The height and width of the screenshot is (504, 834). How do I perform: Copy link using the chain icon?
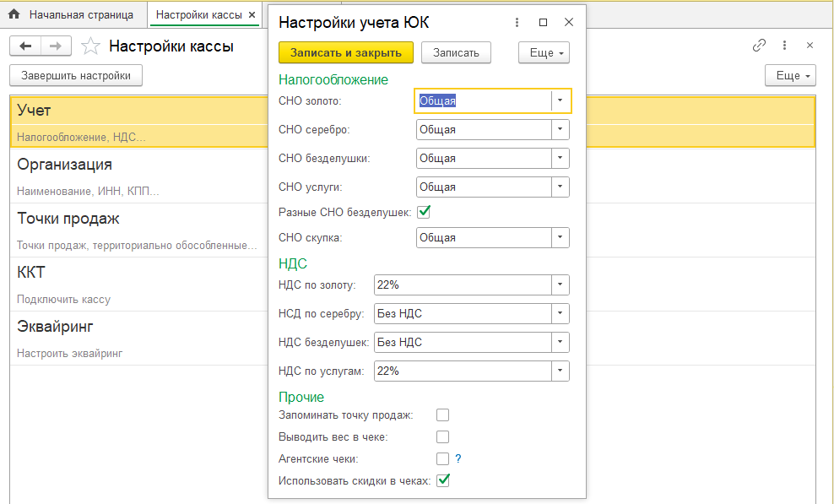pos(759,46)
